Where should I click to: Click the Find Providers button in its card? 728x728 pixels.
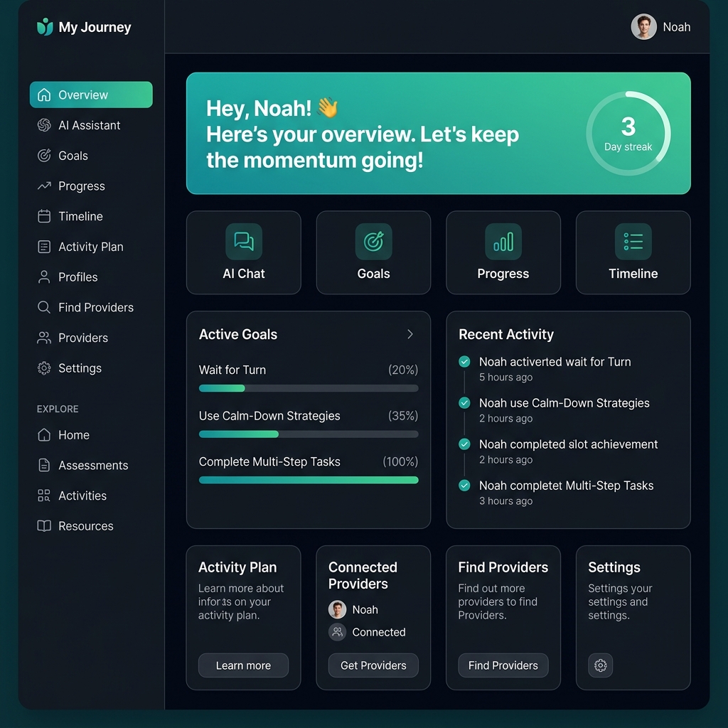pyautogui.click(x=503, y=665)
